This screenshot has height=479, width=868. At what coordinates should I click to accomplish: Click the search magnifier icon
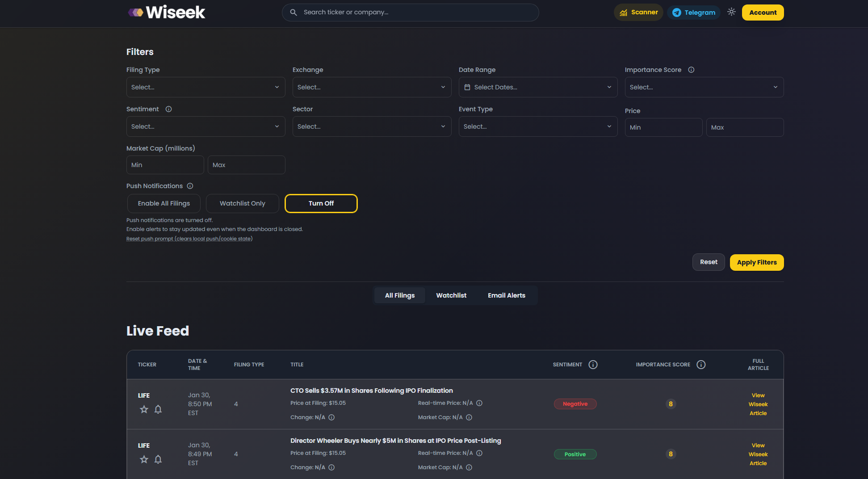(294, 12)
